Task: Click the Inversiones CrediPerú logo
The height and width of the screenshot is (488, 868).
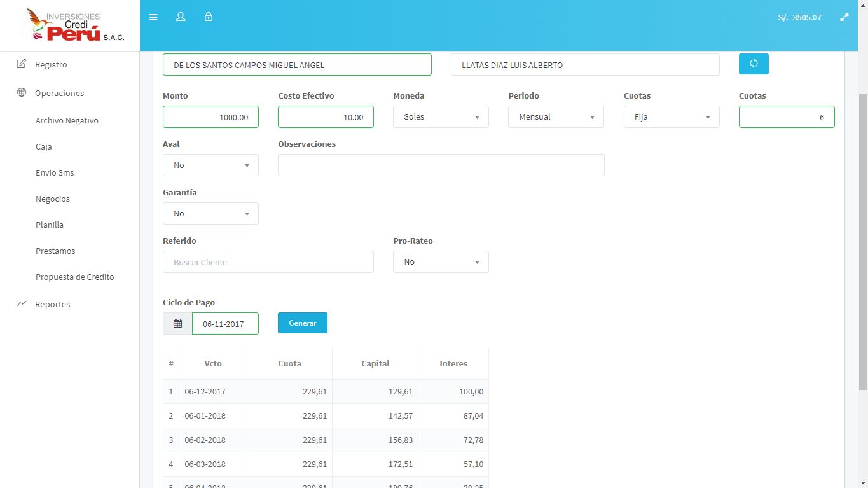Action: [x=75, y=25]
